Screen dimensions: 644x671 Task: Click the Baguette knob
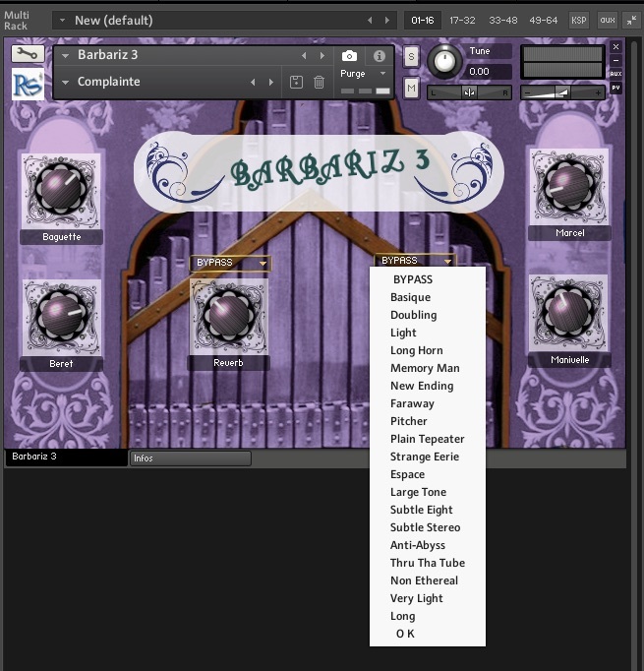coord(61,189)
